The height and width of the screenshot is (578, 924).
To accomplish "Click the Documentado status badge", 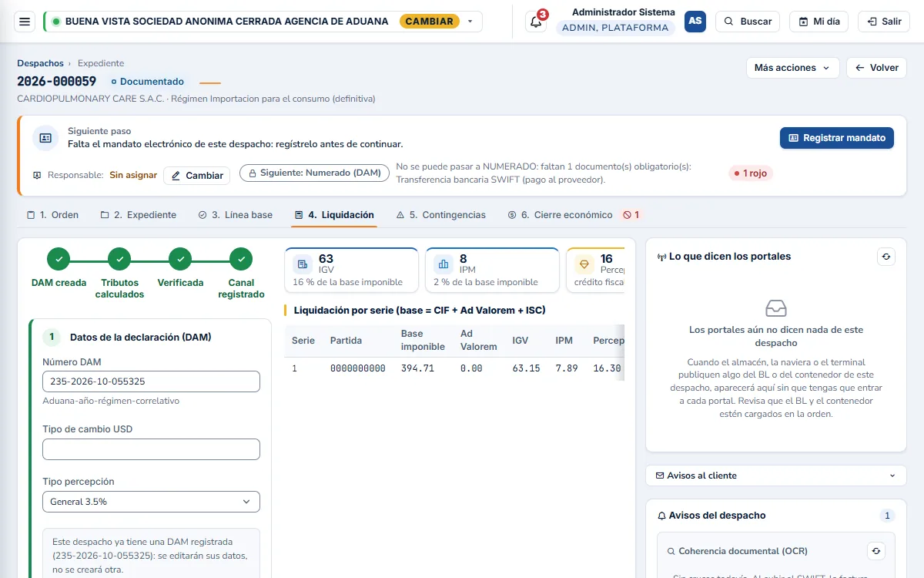I will (x=148, y=82).
